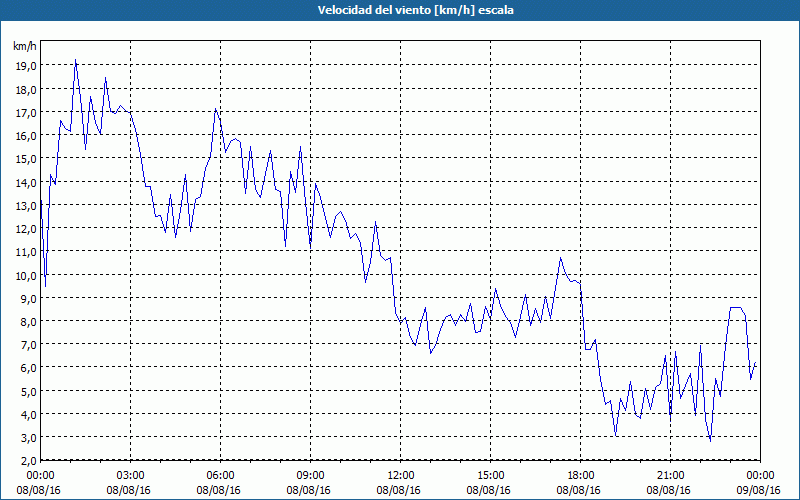Select the "12:00" time label
This screenshot has height=500, width=800.
[401, 476]
